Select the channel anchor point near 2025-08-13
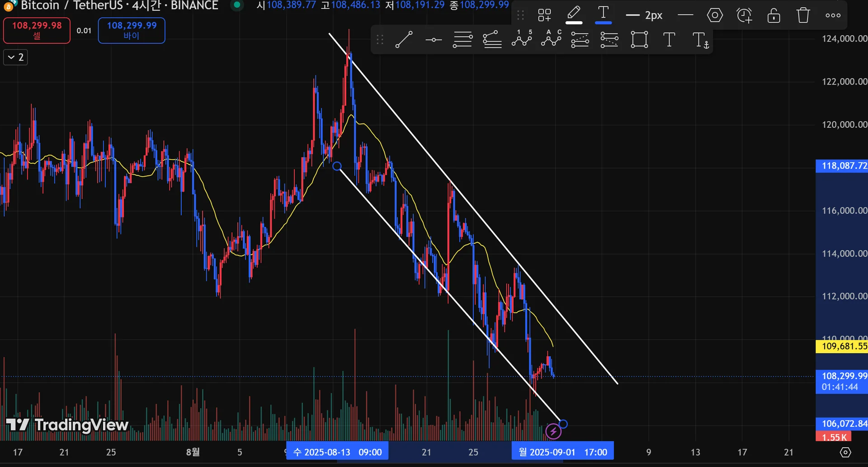This screenshot has width=868, height=467. pos(337,166)
